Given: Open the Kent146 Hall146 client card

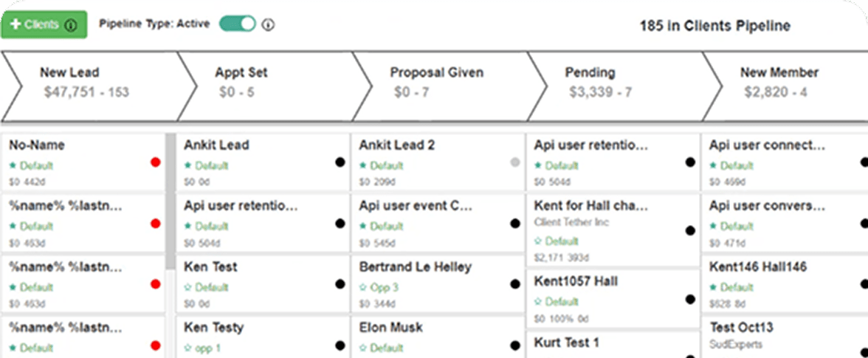Looking at the screenshot, I should [x=757, y=267].
